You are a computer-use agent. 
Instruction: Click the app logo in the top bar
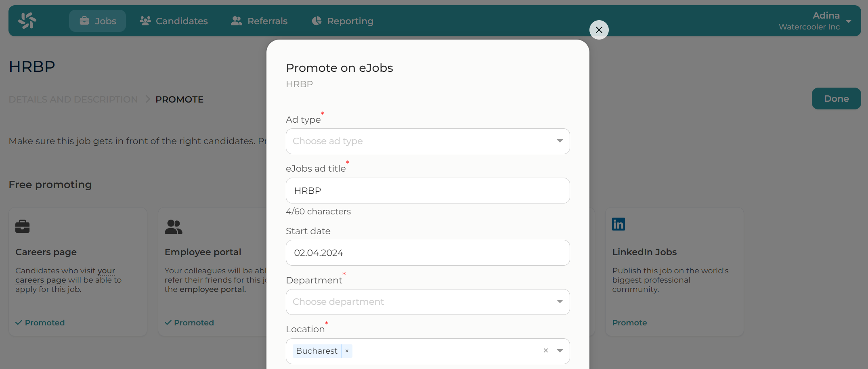point(27,21)
